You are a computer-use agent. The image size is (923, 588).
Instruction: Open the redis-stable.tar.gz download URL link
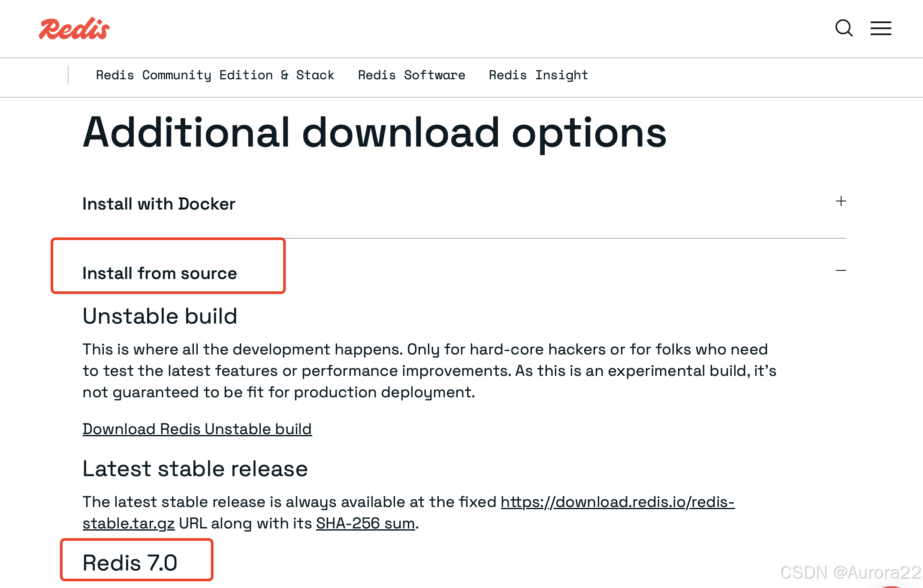pos(618,502)
